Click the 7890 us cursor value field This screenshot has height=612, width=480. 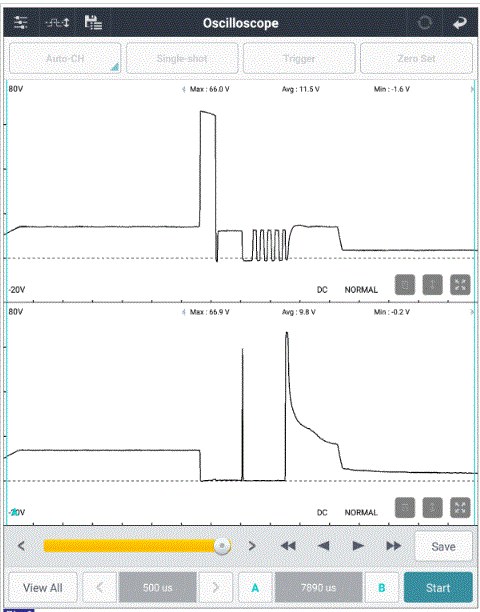[318, 587]
